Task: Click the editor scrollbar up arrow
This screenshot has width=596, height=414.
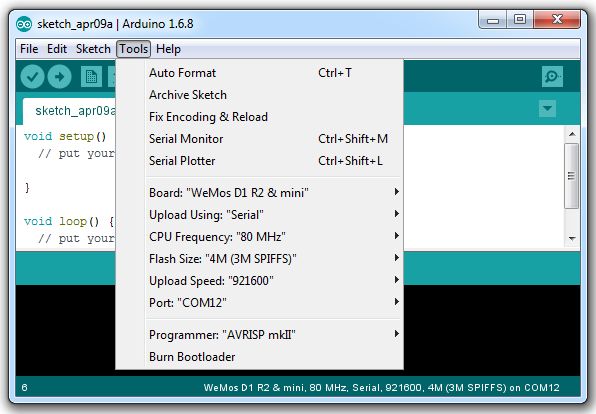Action: pos(572,134)
